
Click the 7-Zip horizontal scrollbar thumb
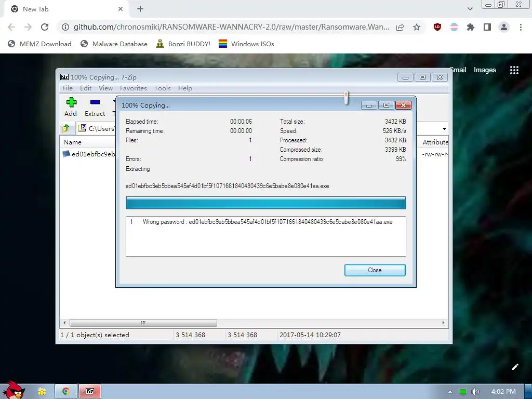tap(143, 323)
